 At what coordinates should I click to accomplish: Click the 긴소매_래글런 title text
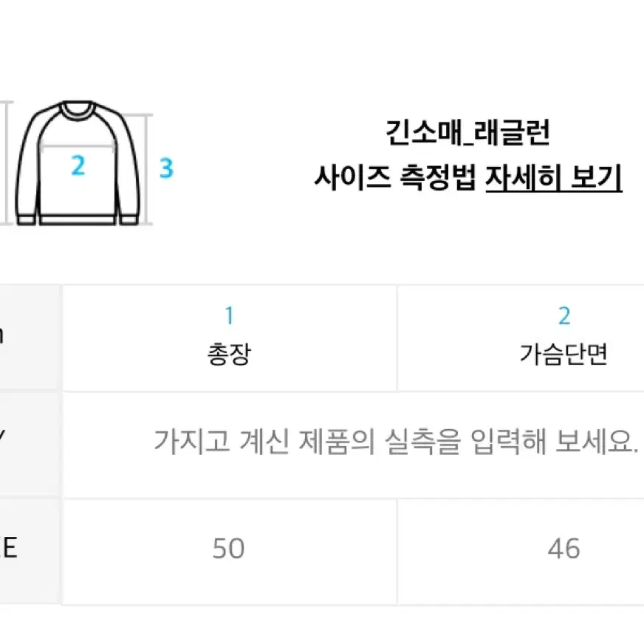(467, 133)
